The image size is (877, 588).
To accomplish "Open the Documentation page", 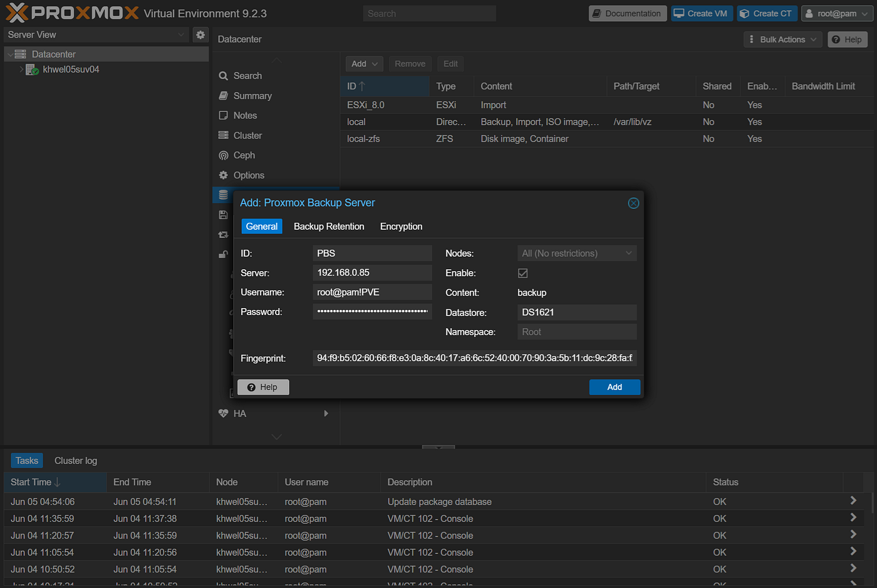I will tap(627, 14).
